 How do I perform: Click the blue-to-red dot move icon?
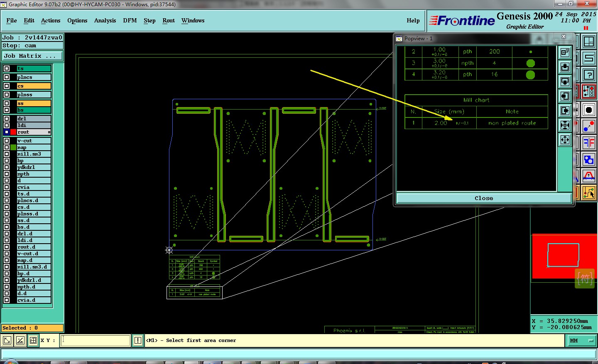coord(589,126)
